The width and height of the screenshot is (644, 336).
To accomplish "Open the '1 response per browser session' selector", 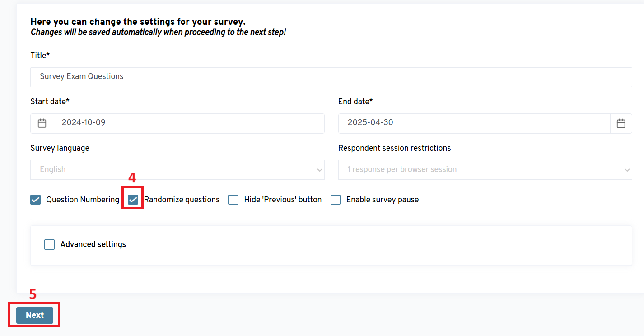I will coord(479,170).
